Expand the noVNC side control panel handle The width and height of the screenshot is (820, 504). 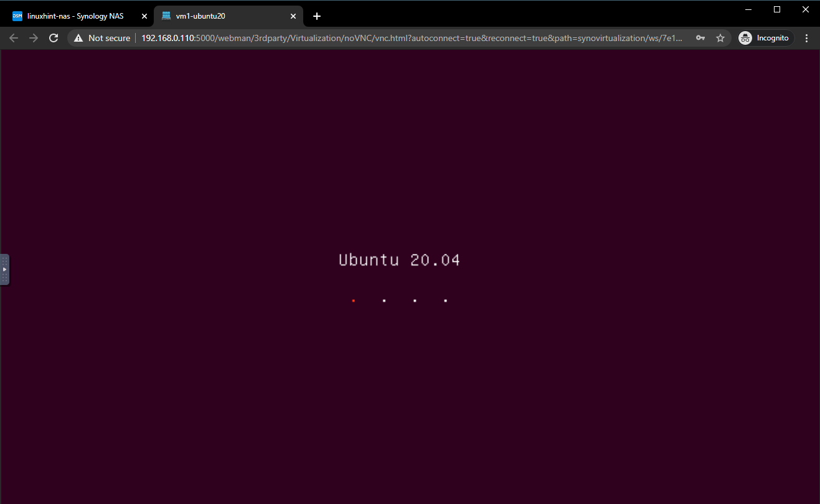pyautogui.click(x=4, y=269)
